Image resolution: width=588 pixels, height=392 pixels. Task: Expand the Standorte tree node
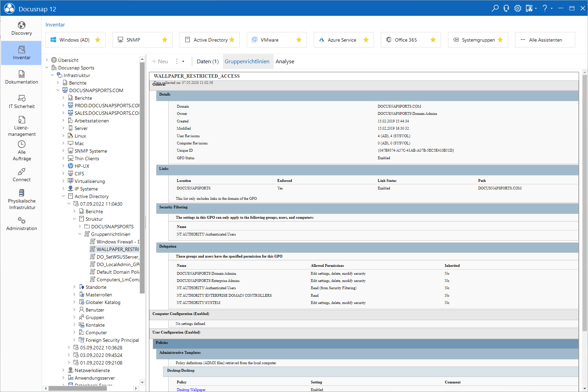(x=74, y=287)
